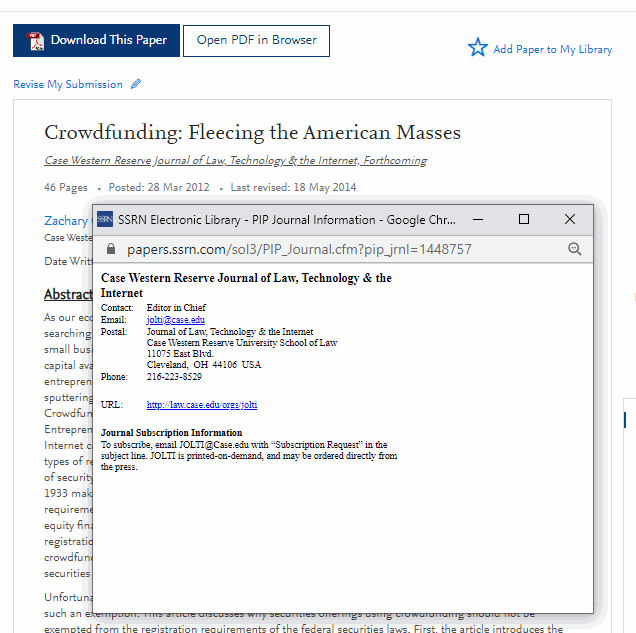Click the pencil edit icon
This screenshot has height=633, width=636.
136,85
